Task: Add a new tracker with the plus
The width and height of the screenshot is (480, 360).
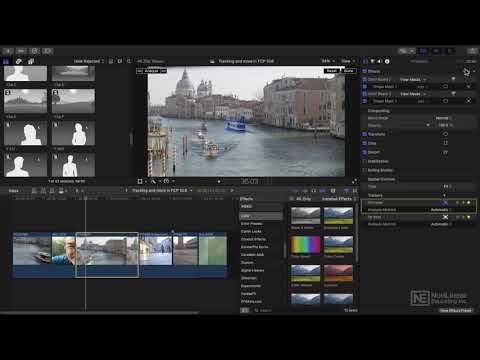Action: [444, 195]
